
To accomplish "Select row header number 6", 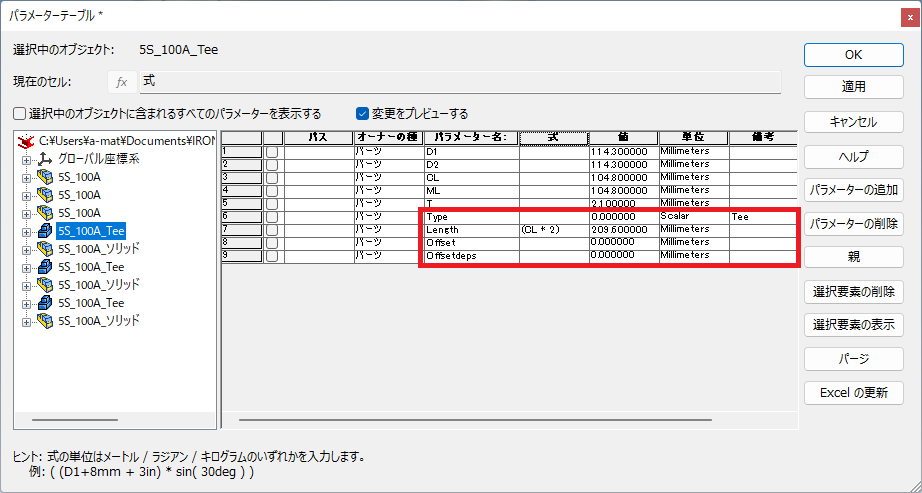I will (x=241, y=216).
